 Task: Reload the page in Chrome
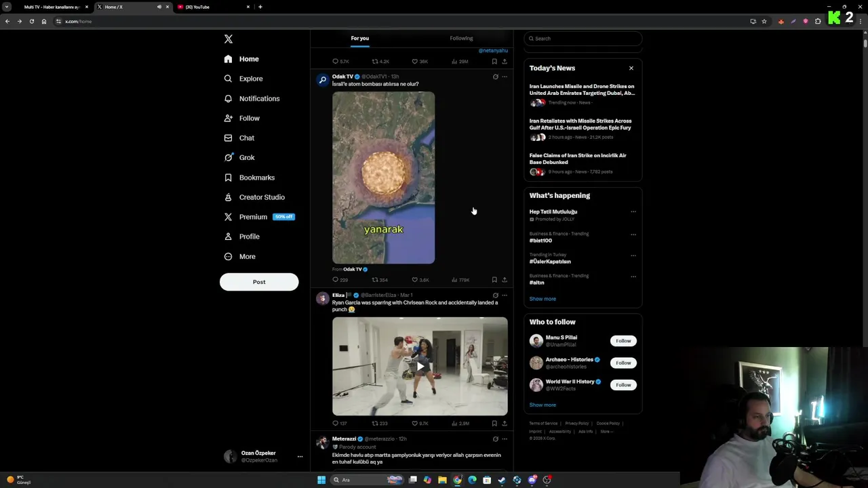[x=31, y=22]
